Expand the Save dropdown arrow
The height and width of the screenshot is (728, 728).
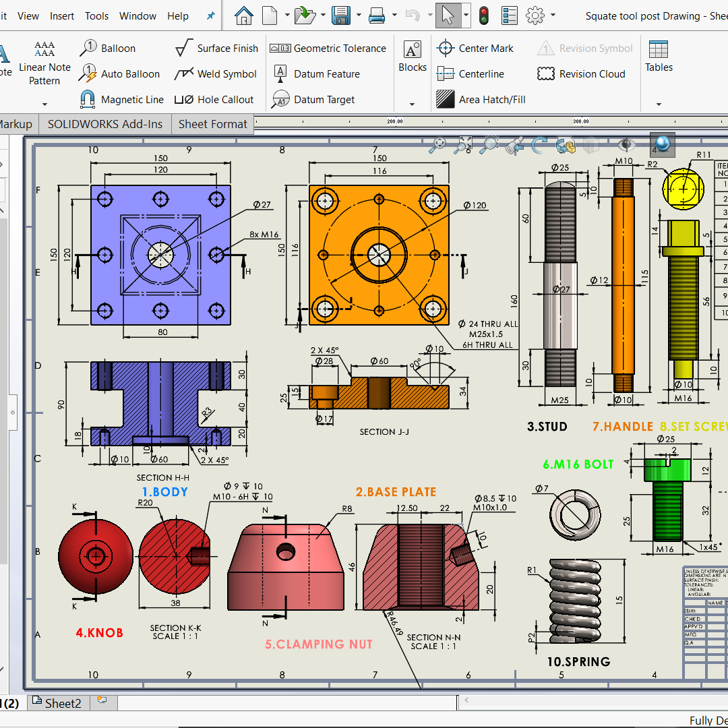(359, 16)
